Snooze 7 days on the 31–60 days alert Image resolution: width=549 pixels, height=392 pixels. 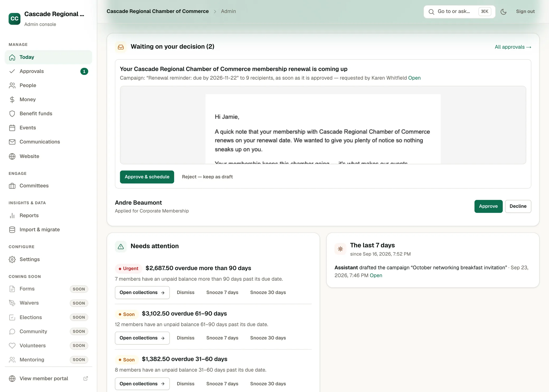222,384
